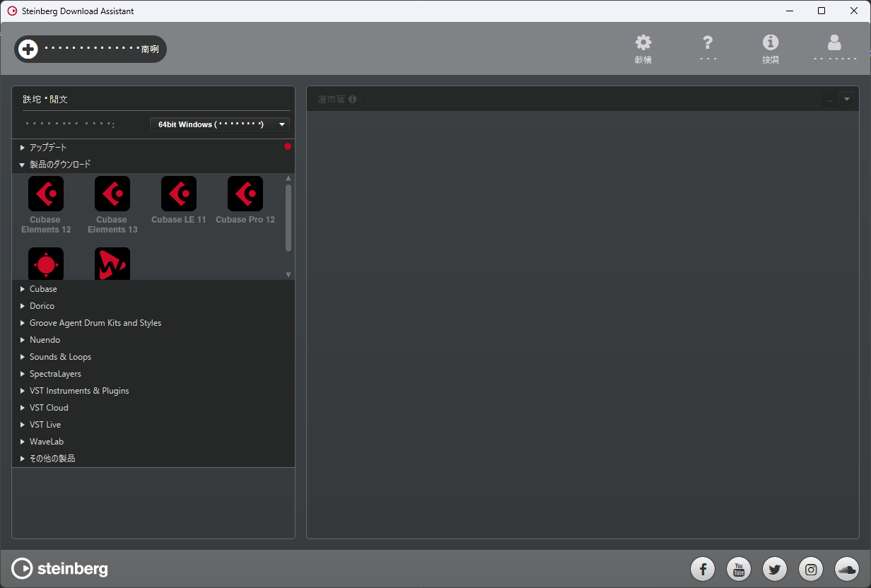
Task: Click the browse ellipsis button for download path
Action: tap(830, 100)
